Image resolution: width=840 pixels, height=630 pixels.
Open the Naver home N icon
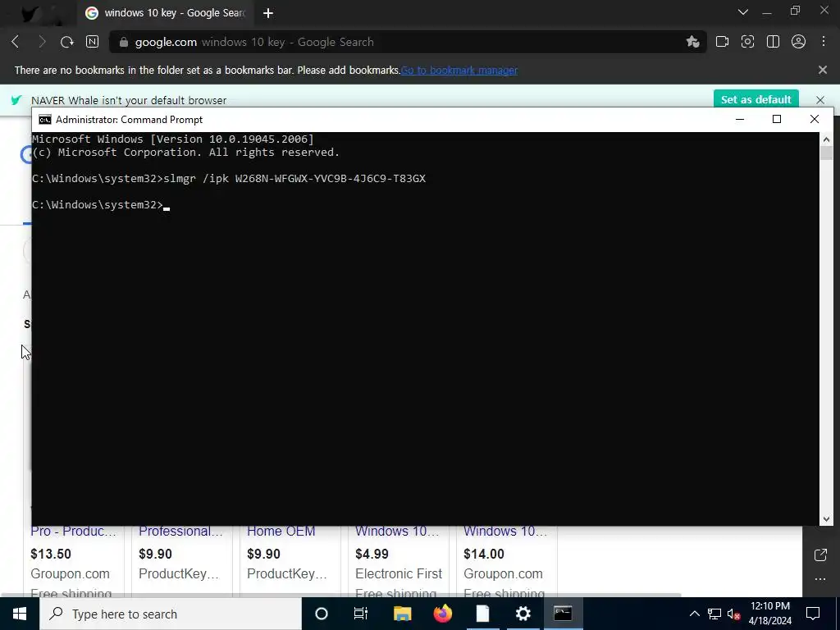(92, 42)
